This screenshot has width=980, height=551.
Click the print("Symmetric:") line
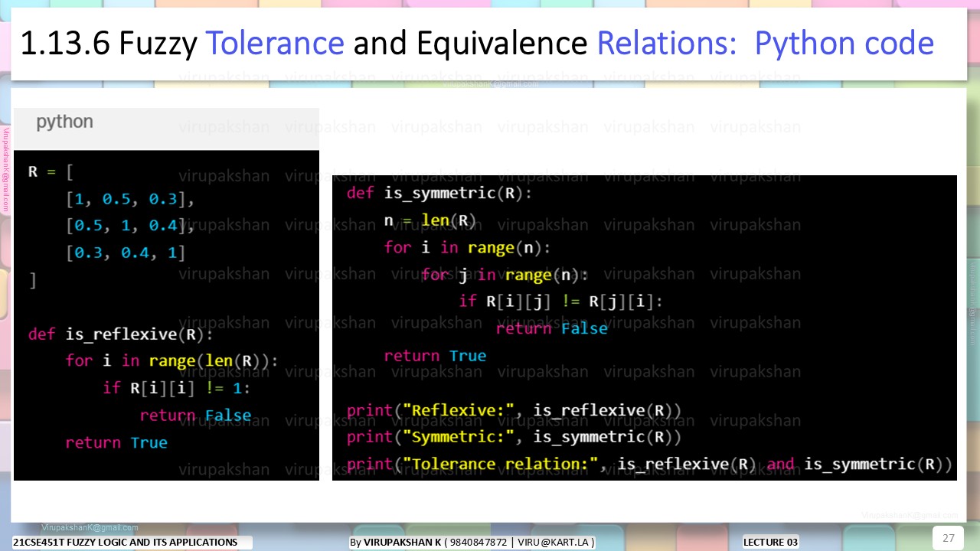coord(514,437)
